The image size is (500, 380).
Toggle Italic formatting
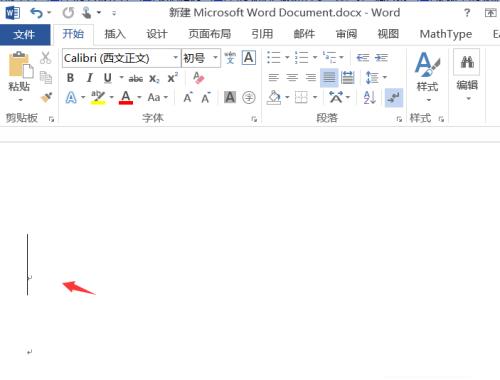point(89,78)
